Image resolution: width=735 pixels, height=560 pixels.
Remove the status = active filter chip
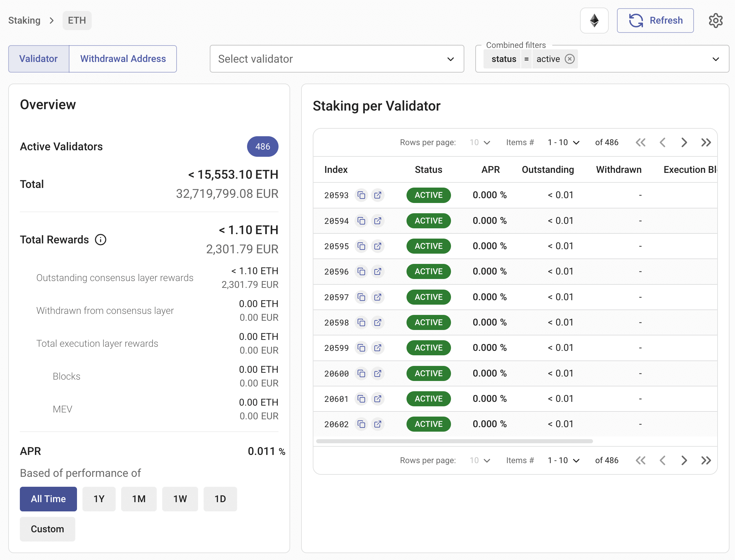(569, 59)
